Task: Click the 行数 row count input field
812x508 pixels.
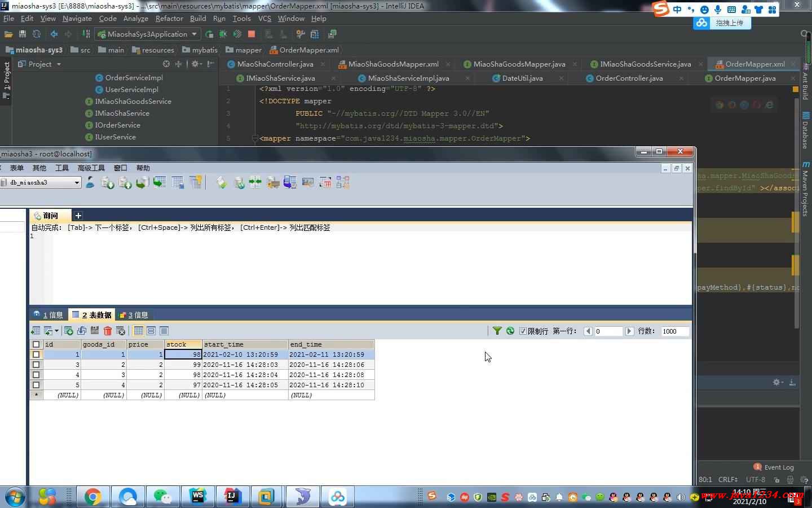Action: 675,331
